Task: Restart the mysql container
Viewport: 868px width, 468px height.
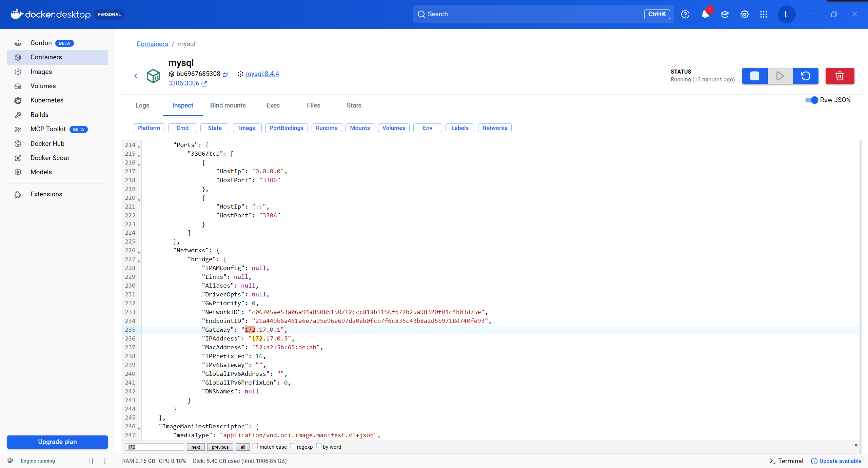Action: [x=805, y=76]
